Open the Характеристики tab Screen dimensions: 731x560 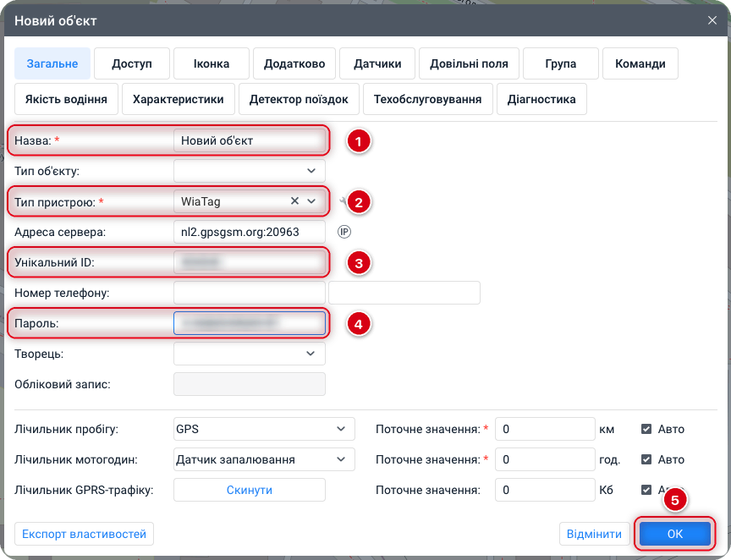(x=179, y=99)
